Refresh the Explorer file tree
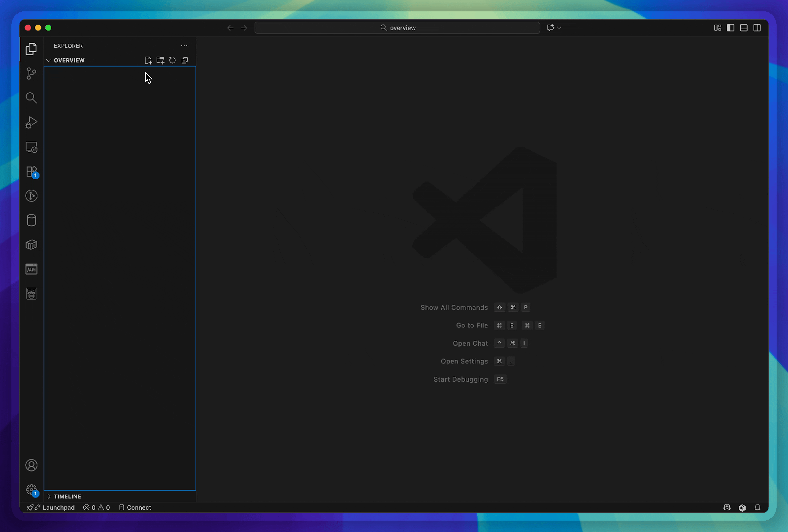The height and width of the screenshot is (532, 788). click(x=172, y=60)
